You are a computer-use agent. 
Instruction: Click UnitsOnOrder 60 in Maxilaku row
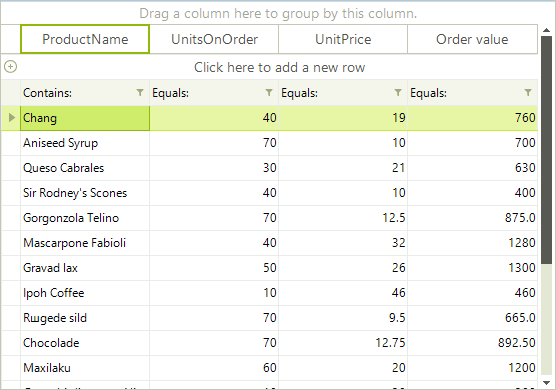[214, 368]
